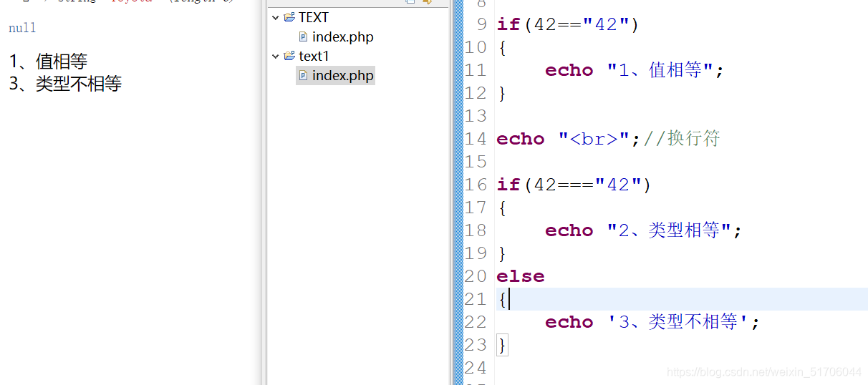Image resolution: width=868 pixels, height=385 pixels.
Task: Click opening brace on highlighted line 21
Action: tap(502, 300)
